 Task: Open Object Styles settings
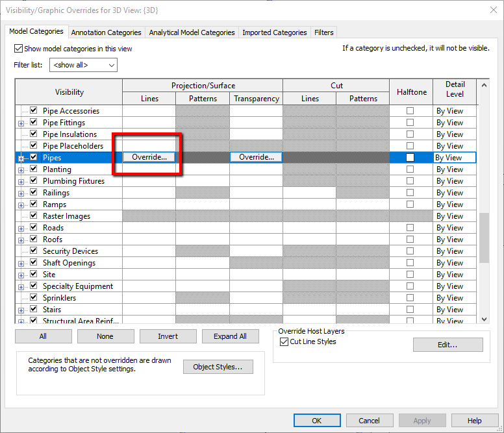click(x=218, y=367)
